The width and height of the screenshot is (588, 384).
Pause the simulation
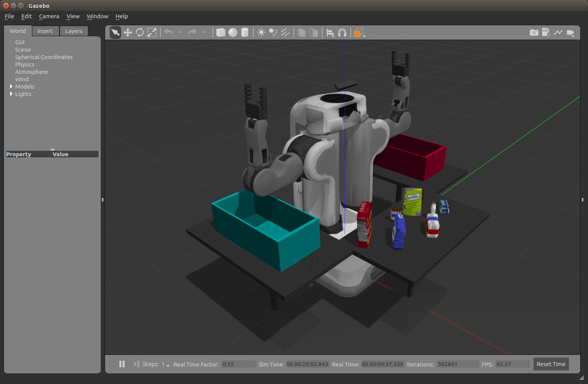(x=122, y=364)
